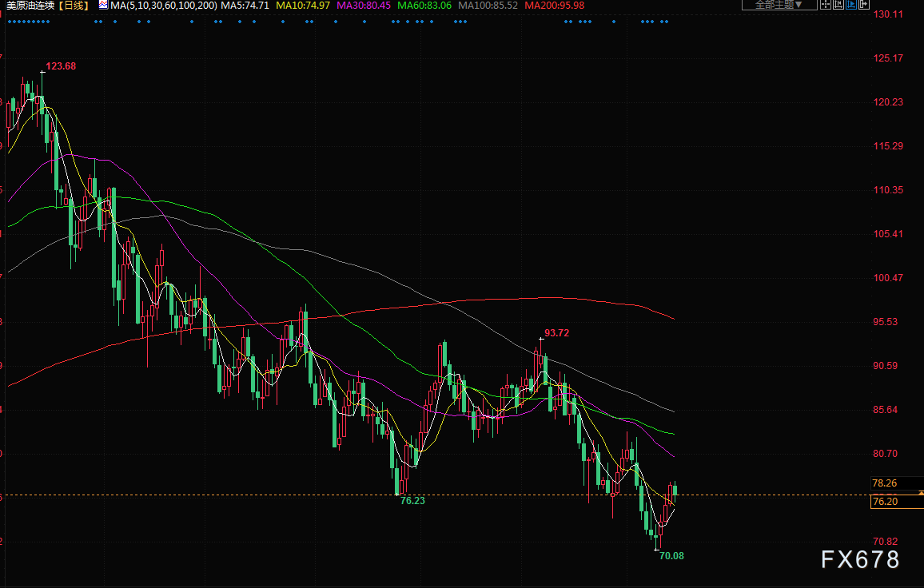Click the 93.72 peak price marker
The height and width of the screenshot is (588, 924).
click(x=556, y=332)
